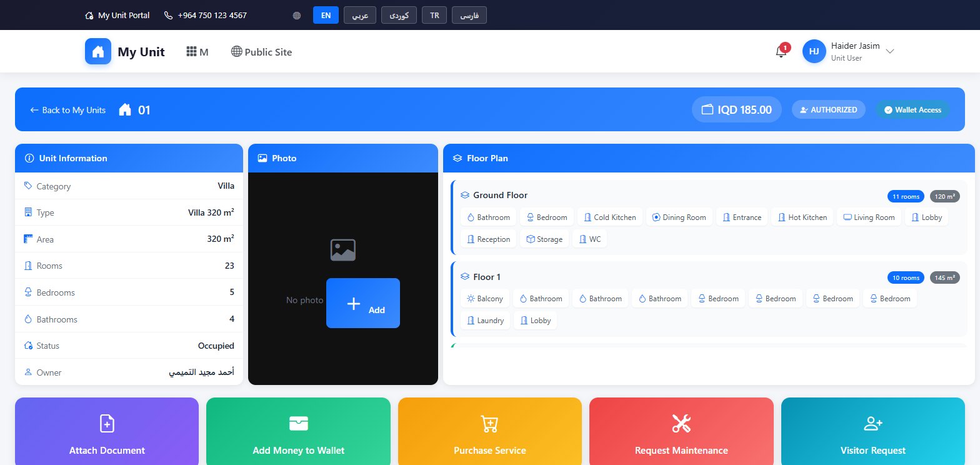Click the Visitor Request person-plus icon

coord(872,423)
